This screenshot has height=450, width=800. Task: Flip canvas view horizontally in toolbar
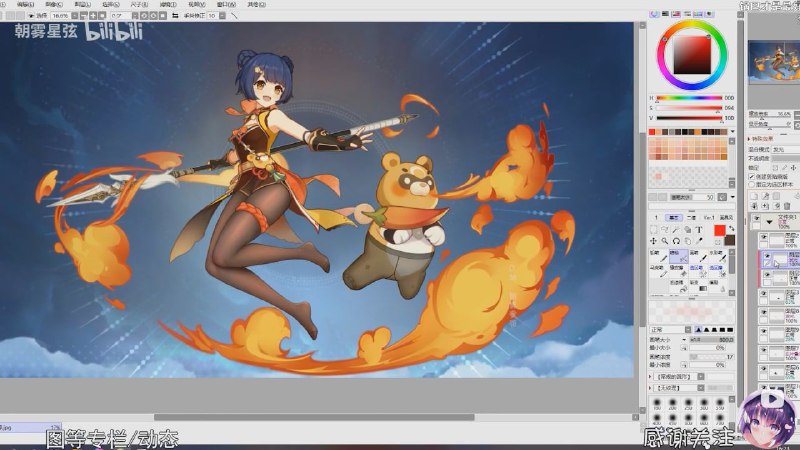coord(176,16)
